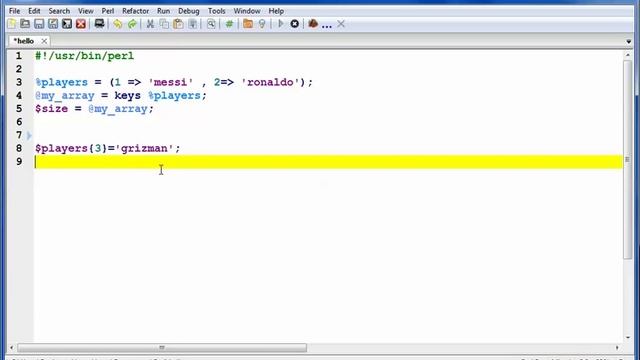Click the horizontal scrollbar thumb

(x=162, y=348)
